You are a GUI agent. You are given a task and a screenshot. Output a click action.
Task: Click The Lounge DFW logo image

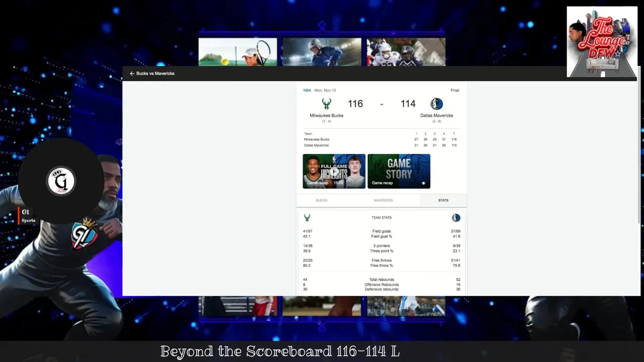pyautogui.click(x=602, y=42)
